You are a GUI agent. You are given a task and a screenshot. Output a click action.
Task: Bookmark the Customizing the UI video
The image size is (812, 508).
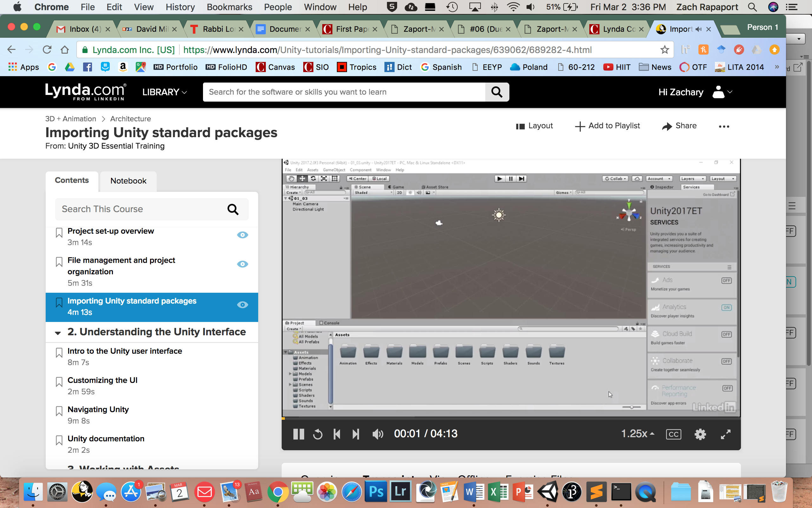(59, 381)
